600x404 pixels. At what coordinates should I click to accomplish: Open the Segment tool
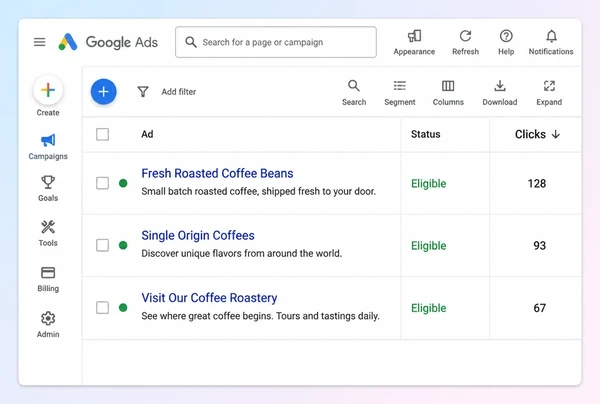tap(399, 93)
